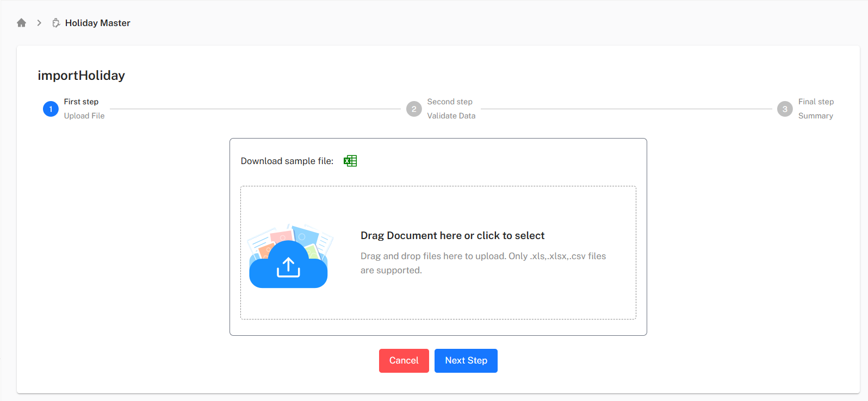
Task: Open the Holiday Master breadcrumb link
Action: 97,23
